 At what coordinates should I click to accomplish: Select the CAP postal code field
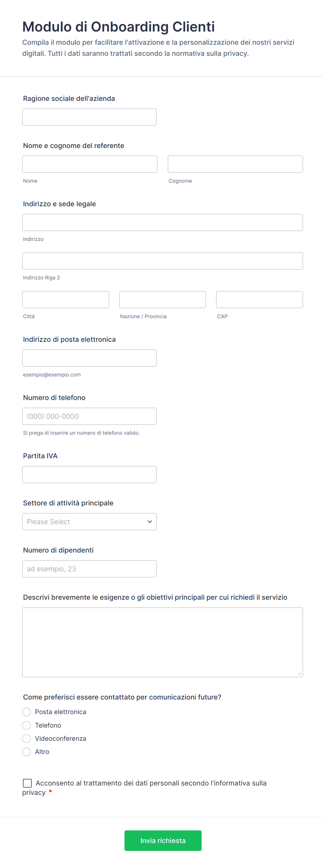(259, 300)
